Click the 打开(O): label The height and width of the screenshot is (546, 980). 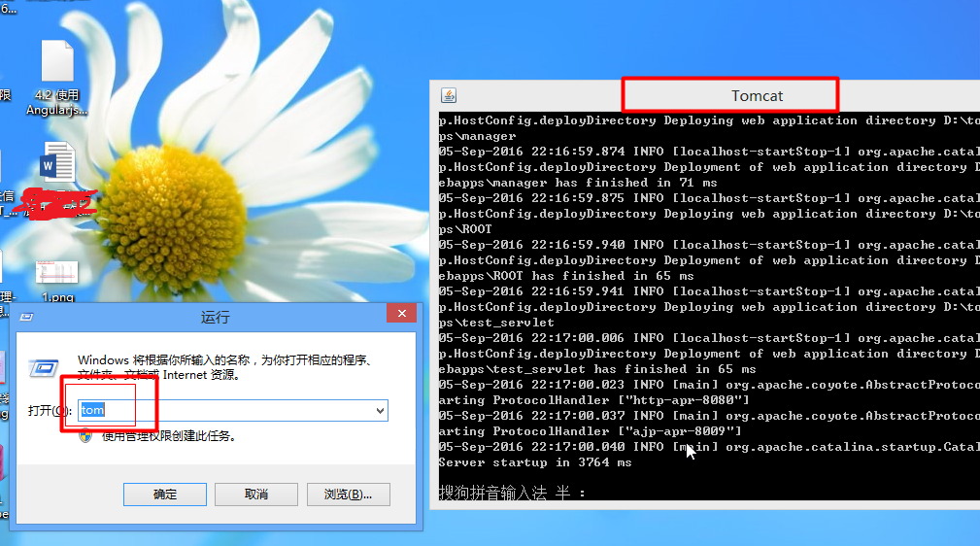(x=50, y=410)
